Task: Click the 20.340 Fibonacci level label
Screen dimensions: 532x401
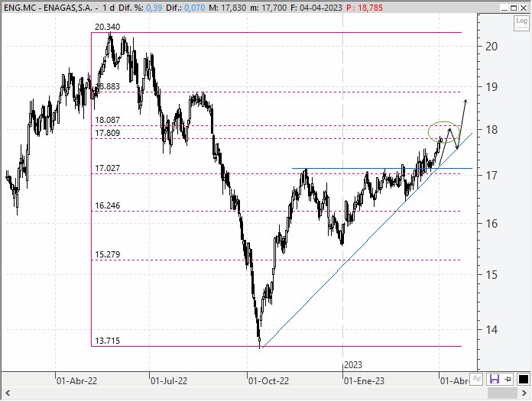Action: 107,27
